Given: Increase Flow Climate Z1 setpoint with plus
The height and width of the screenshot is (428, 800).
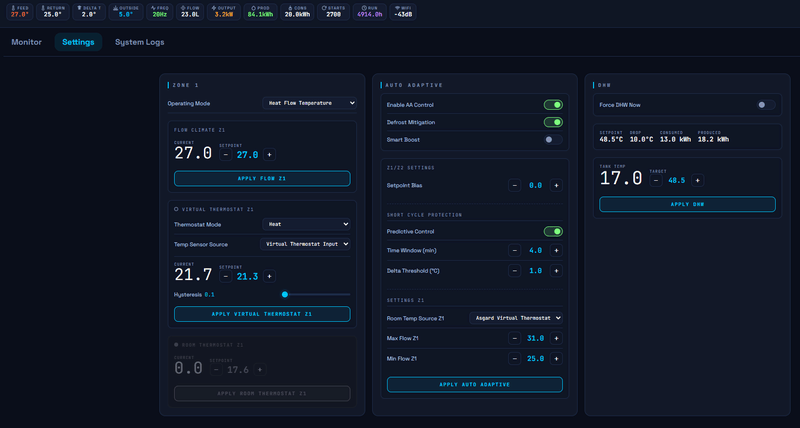Looking at the screenshot, I should point(269,154).
